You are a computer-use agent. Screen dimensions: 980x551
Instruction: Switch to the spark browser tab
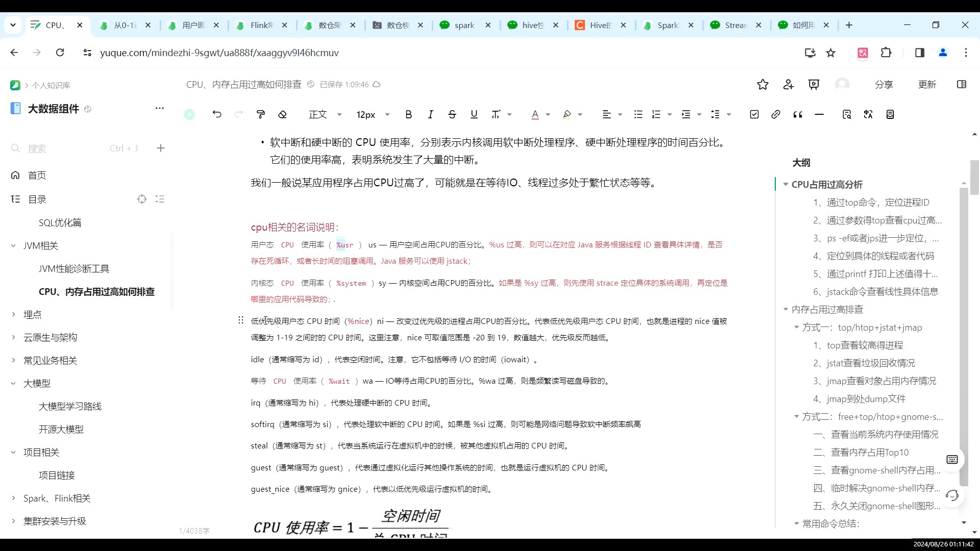[465, 25]
